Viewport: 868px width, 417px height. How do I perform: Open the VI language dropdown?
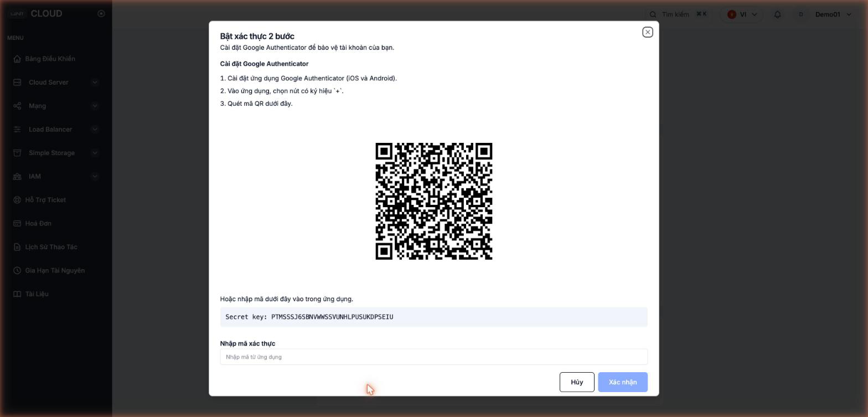(x=742, y=14)
